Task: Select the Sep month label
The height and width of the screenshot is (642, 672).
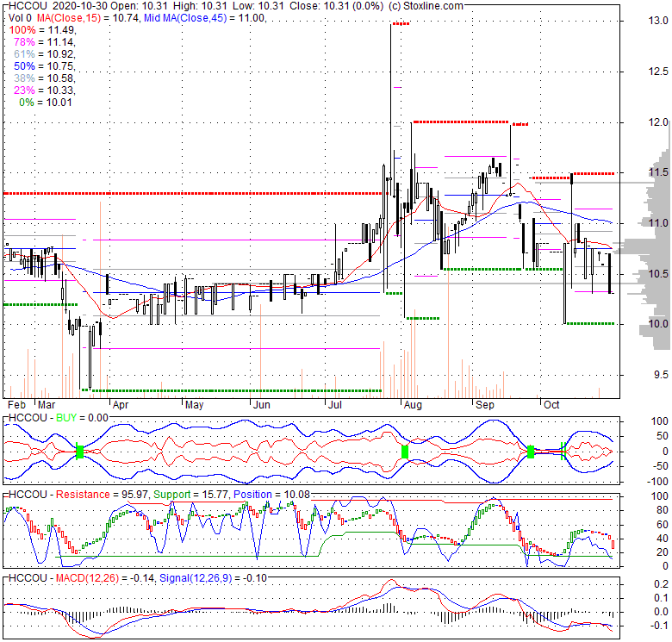Action: coord(485,405)
